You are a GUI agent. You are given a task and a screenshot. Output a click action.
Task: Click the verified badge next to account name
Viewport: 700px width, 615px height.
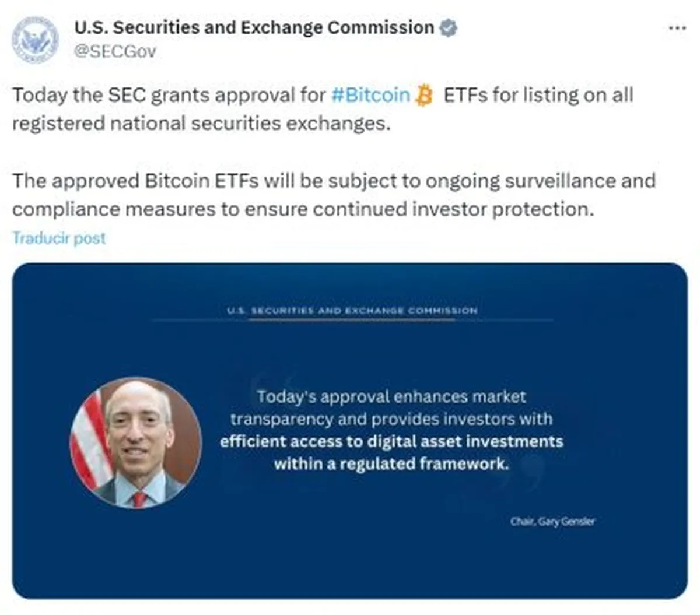(x=448, y=28)
